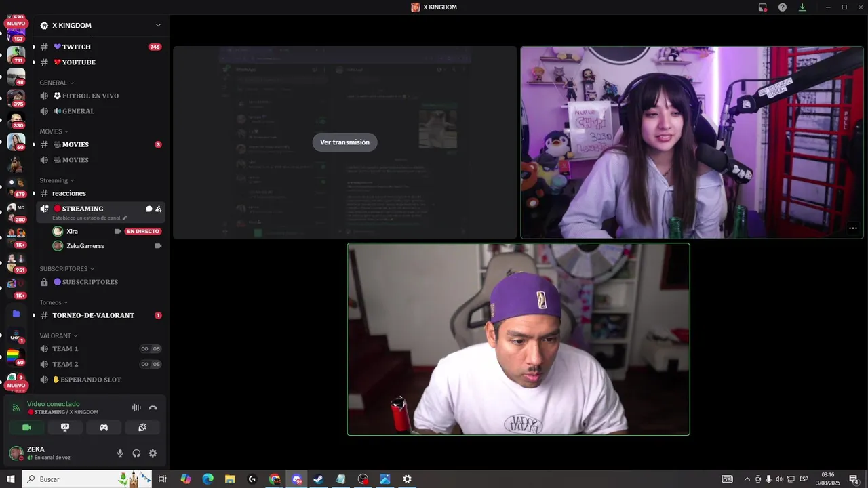
Task: Join the GENERAL voice channel
Action: click(x=100, y=111)
